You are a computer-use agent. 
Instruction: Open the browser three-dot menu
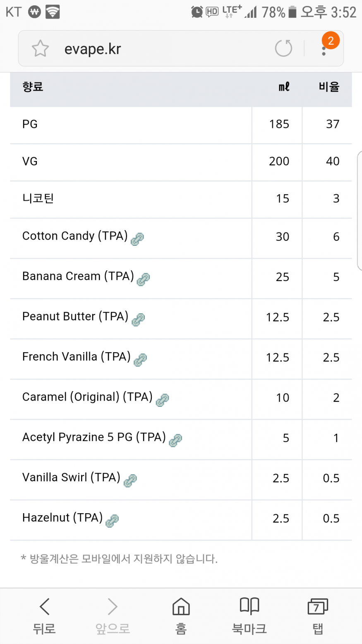324,50
